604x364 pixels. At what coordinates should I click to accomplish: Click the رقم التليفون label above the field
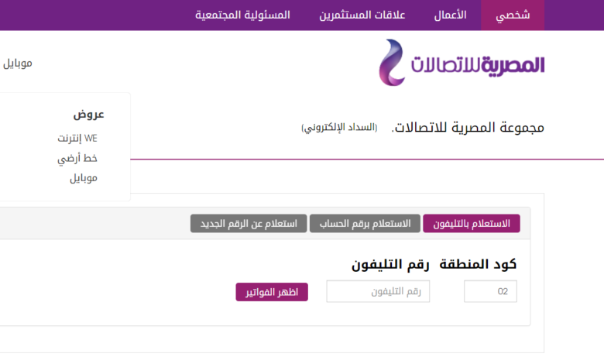coord(390,264)
